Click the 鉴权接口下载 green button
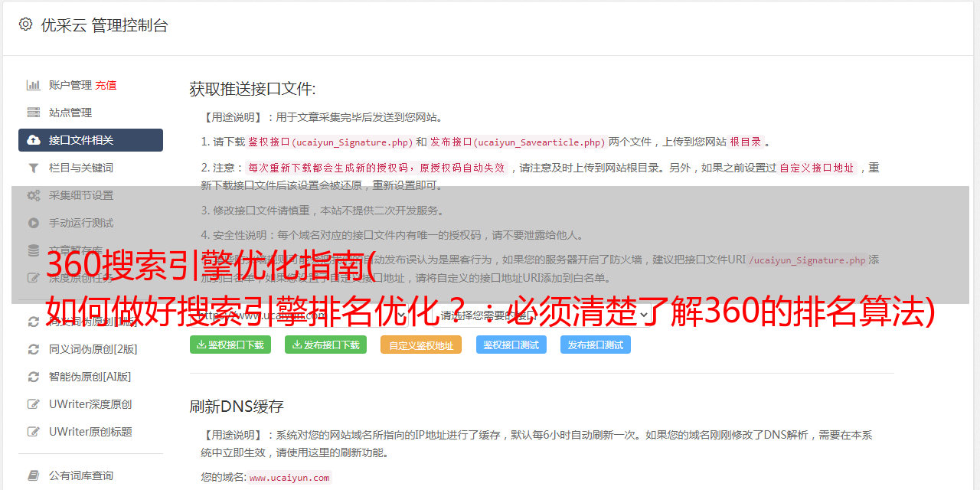 (230, 345)
